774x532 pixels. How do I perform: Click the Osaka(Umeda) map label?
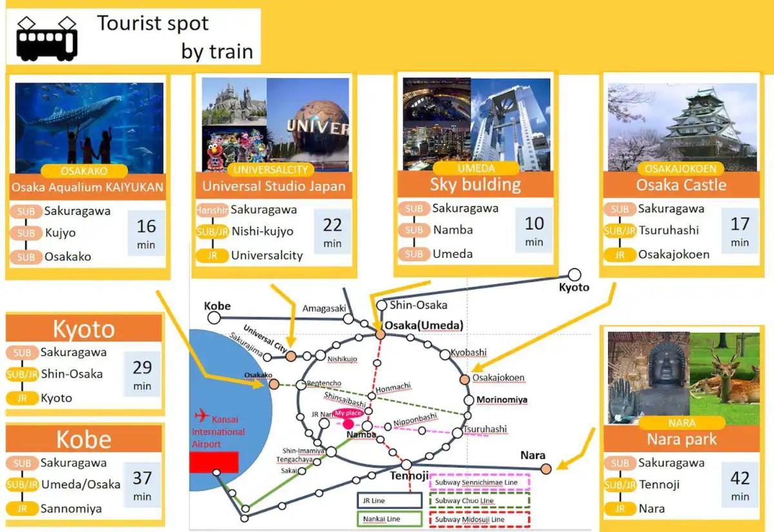coord(424,325)
